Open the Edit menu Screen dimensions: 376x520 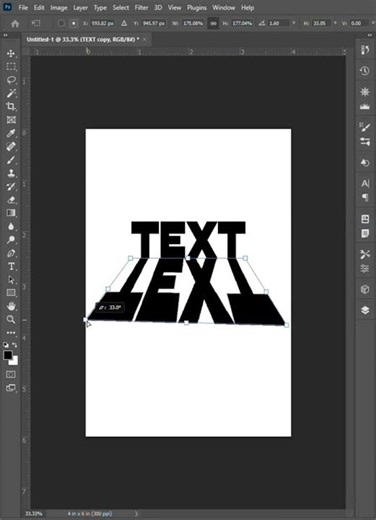point(39,7)
